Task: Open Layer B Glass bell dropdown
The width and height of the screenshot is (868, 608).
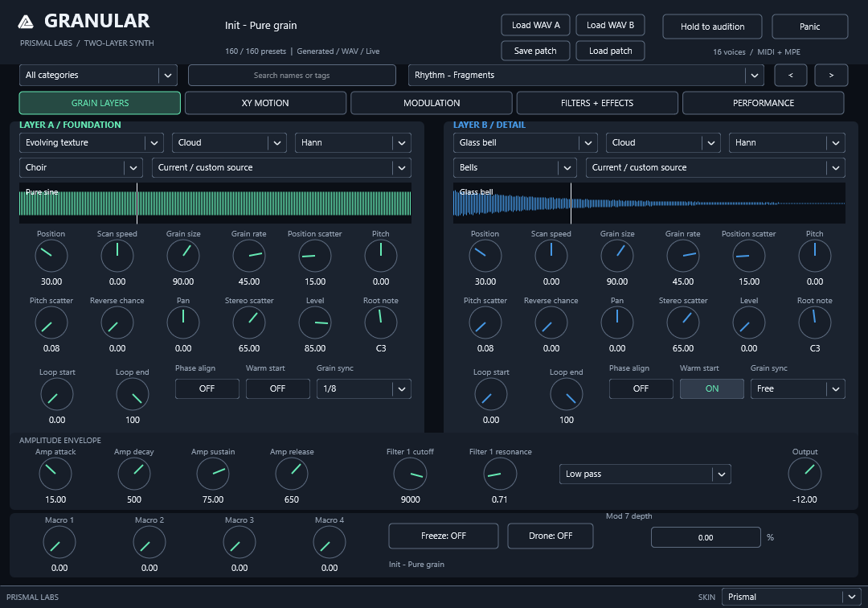Action: point(526,143)
